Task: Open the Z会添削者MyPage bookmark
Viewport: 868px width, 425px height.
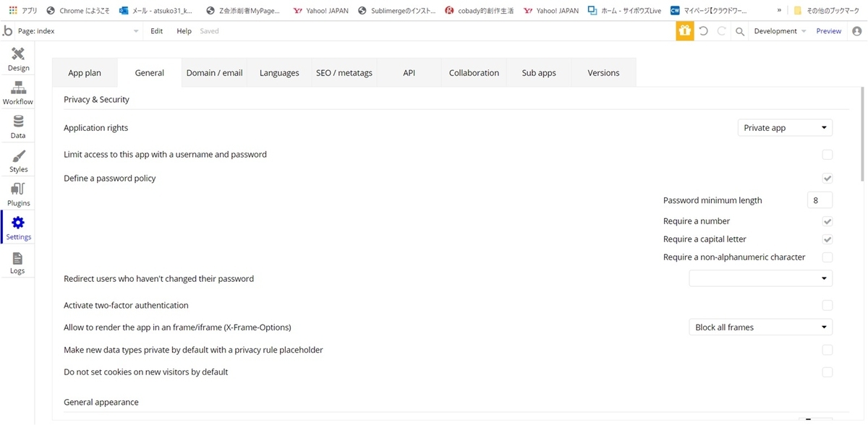Action: (242, 11)
